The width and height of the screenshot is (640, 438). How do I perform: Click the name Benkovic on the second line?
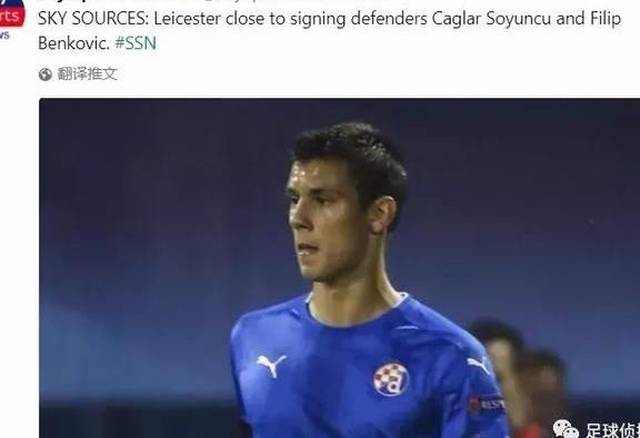click(74, 43)
